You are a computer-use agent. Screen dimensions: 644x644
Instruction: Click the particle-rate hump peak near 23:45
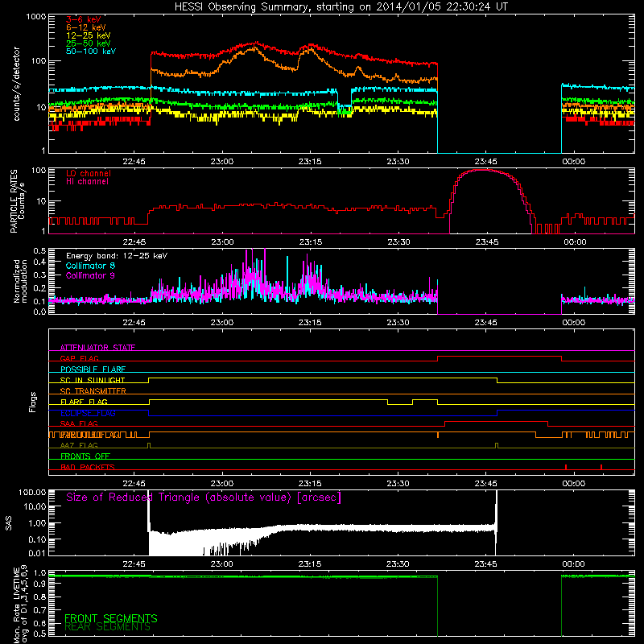click(x=484, y=170)
